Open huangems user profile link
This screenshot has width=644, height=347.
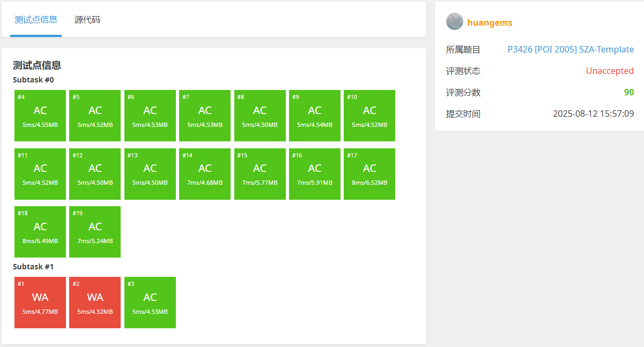click(490, 22)
